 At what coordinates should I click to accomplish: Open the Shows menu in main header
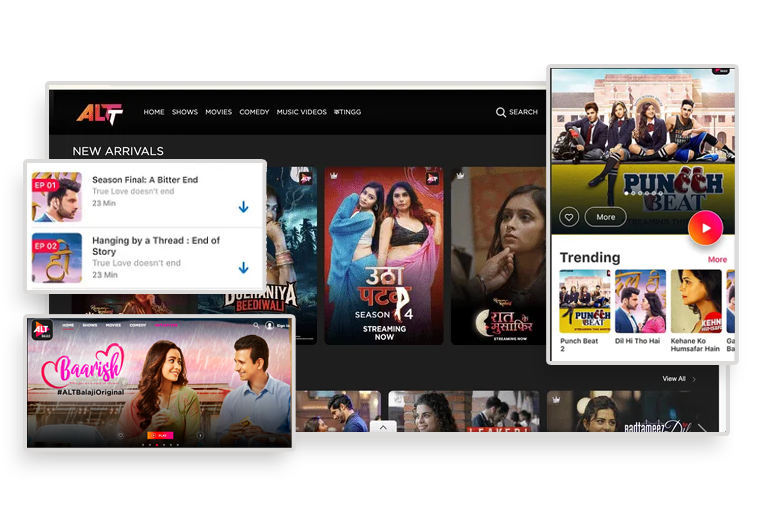click(x=185, y=112)
